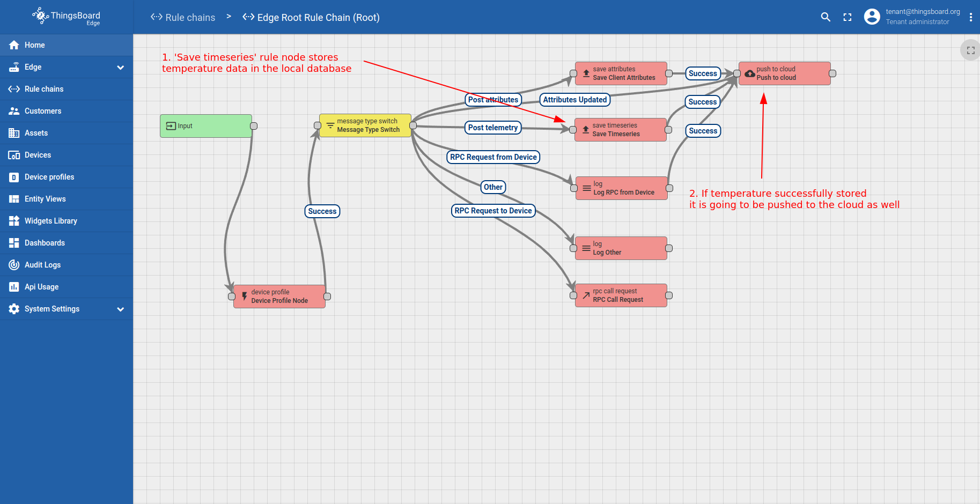The image size is (980, 504).
Task: Open the Audit Logs menu item
Action: pyautogui.click(x=67, y=265)
